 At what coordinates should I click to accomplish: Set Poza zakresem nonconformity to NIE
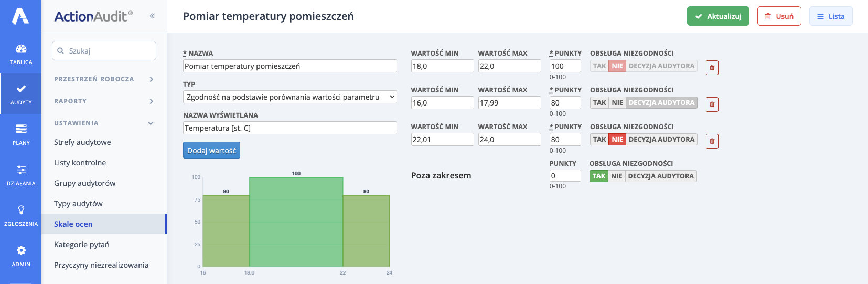click(616, 176)
